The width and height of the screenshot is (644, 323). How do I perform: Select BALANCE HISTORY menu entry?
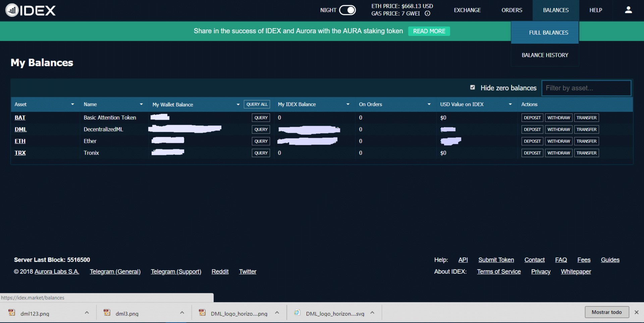545,55
